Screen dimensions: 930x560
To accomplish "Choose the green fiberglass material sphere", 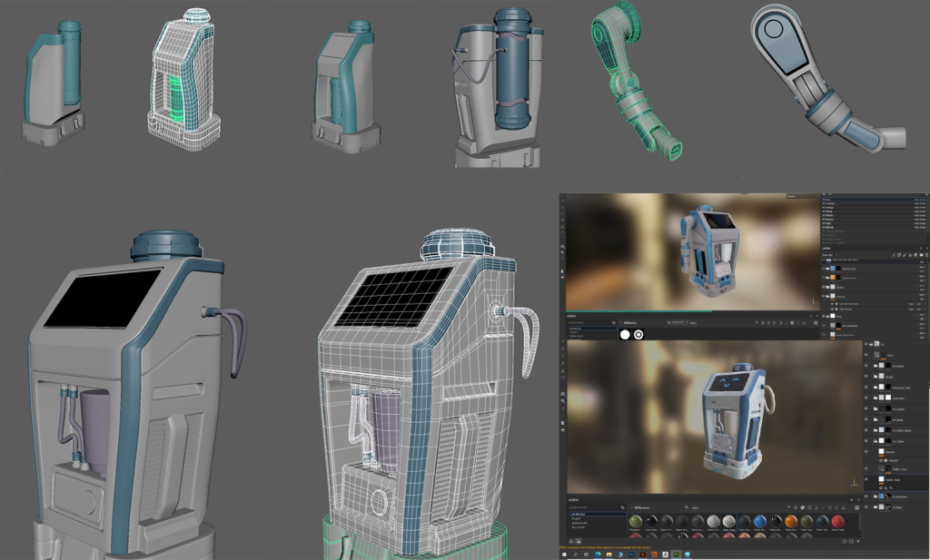I will click(x=634, y=521).
